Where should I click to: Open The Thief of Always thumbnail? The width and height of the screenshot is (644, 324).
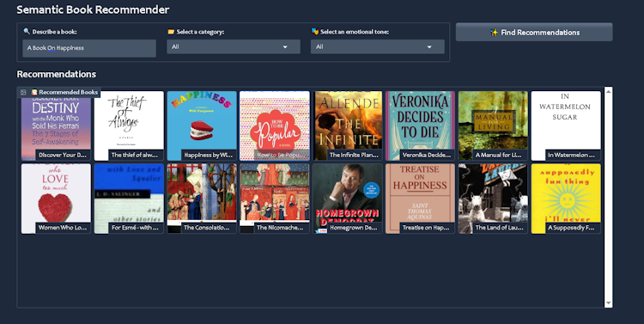(129, 125)
